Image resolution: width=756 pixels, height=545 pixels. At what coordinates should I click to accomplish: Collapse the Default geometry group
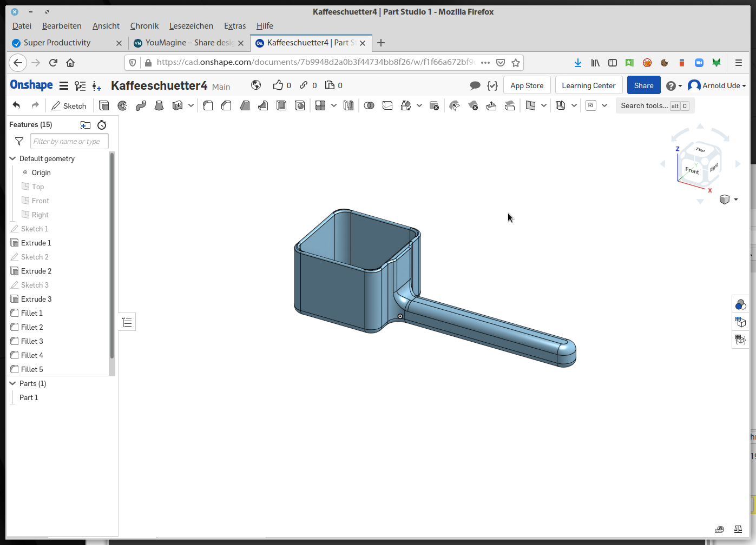[12, 158]
